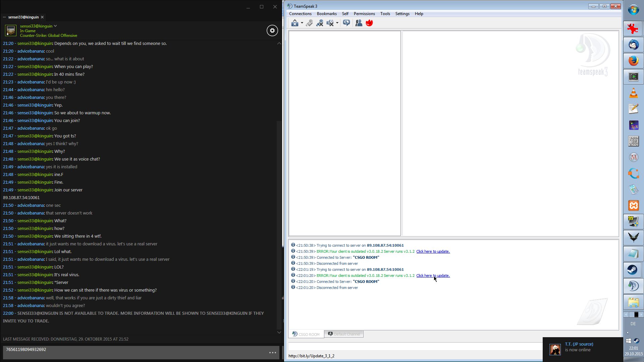The image size is (644, 362).
Task: Open speaker mute dropdown arrow
Action: pos(337,23)
